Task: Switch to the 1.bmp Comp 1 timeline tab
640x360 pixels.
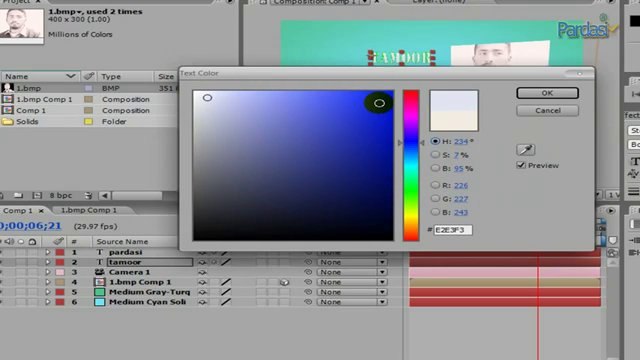Action: tap(89, 210)
